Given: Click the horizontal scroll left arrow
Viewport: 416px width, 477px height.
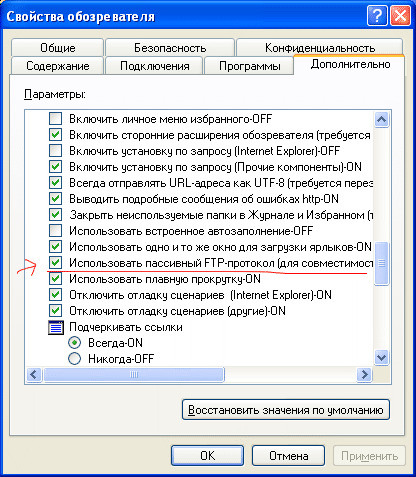Looking at the screenshot, I should tap(34, 374).
